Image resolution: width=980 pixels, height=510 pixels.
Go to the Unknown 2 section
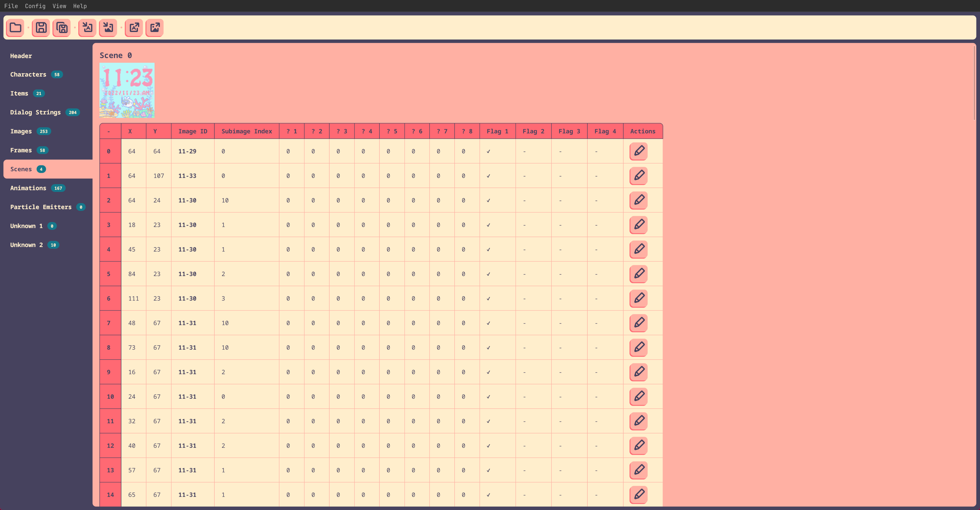coord(48,245)
